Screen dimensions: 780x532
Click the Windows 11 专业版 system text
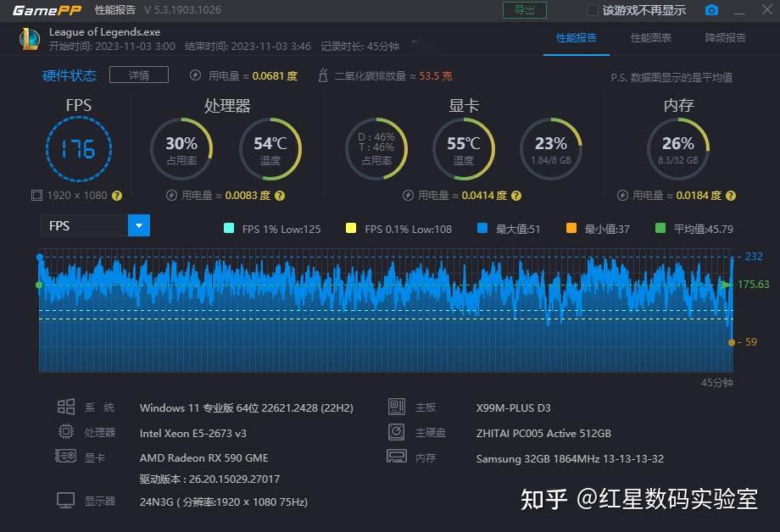tap(246, 408)
